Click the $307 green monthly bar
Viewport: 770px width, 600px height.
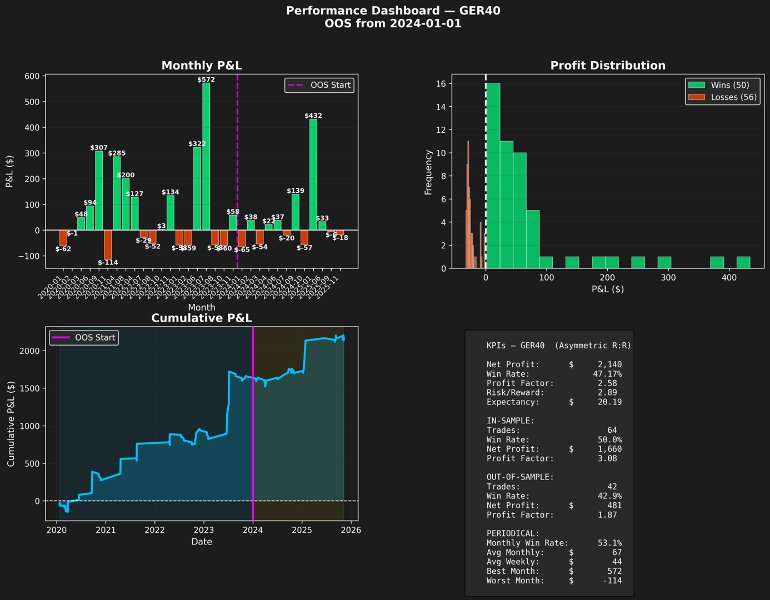pos(99,191)
